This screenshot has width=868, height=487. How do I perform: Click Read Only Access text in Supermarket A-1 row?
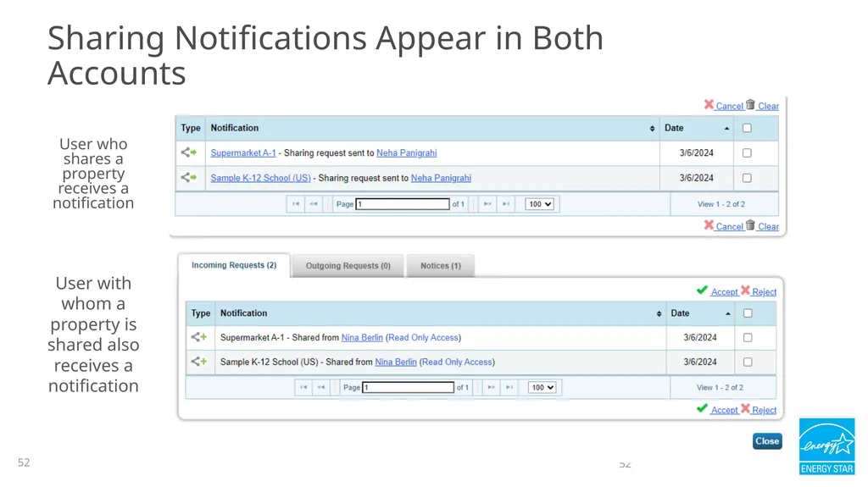[x=424, y=337]
